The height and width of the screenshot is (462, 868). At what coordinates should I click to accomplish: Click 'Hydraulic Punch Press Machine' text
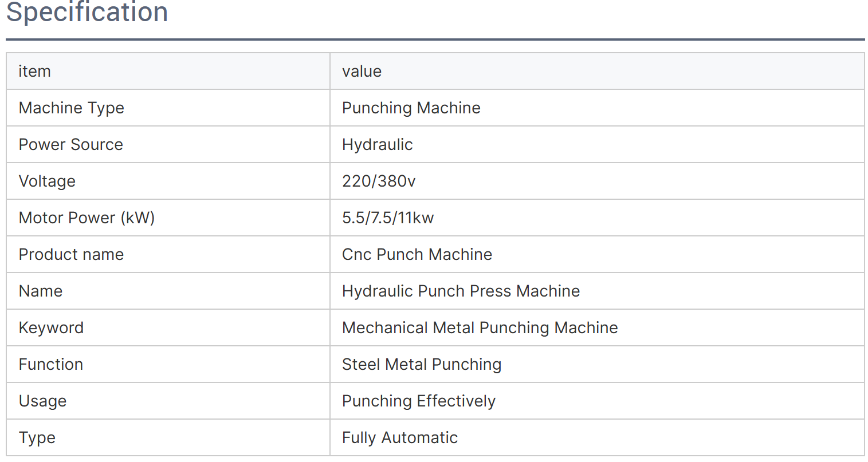click(x=461, y=291)
